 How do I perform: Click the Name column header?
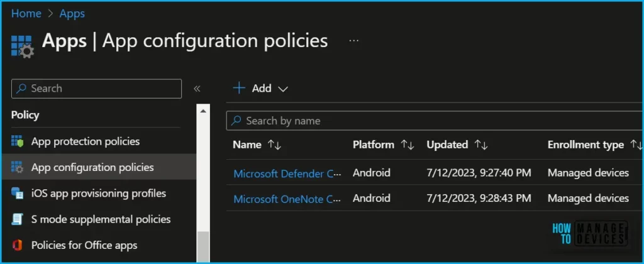pyautogui.click(x=247, y=145)
